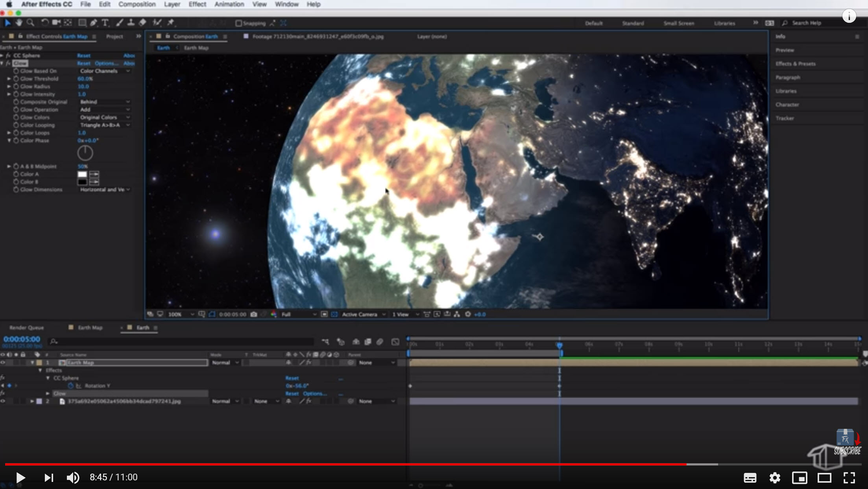The image size is (868, 489).
Task: Open the composition flowchart icon in viewer
Action: pyautogui.click(x=457, y=314)
